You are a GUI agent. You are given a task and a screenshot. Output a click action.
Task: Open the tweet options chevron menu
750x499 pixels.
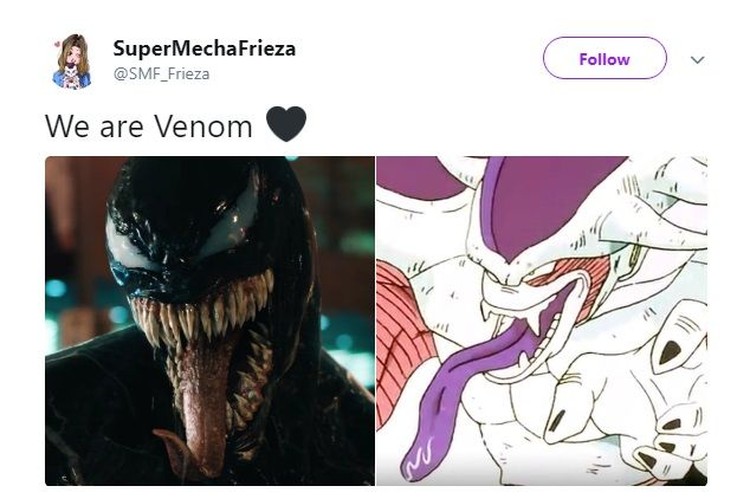coord(697,60)
